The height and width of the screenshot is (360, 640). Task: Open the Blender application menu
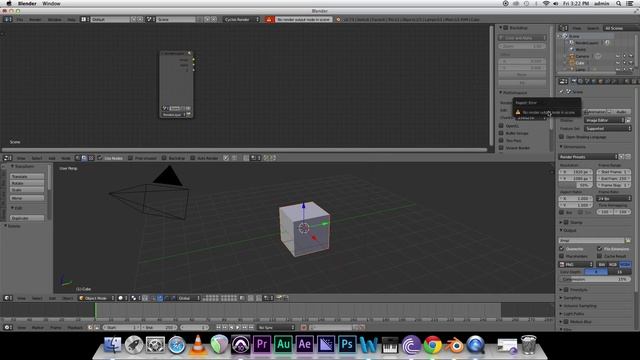(x=27, y=3)
